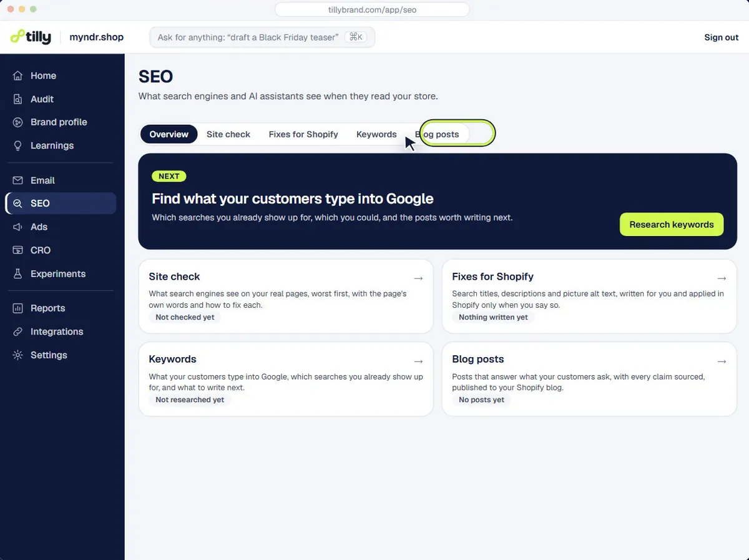Open the Blog posts card title
The height and width of the screenshot is (560, 749).
point(477,360)
